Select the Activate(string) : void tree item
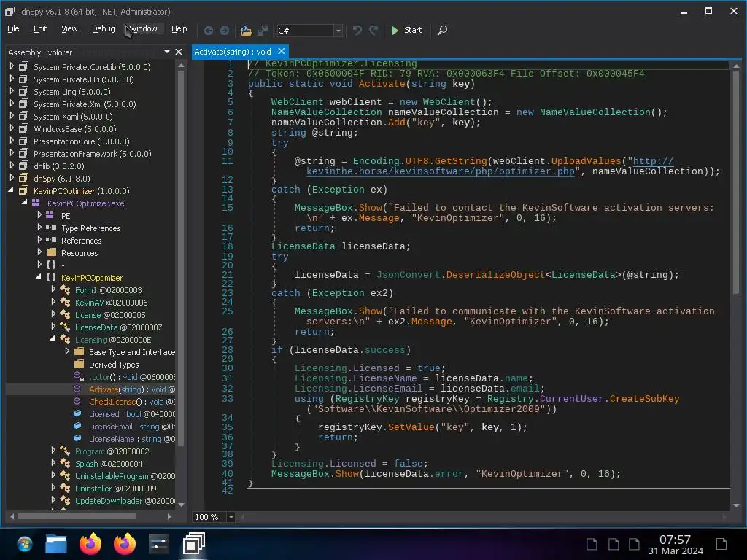The image size is (747, 560). (x=131, y=389)
